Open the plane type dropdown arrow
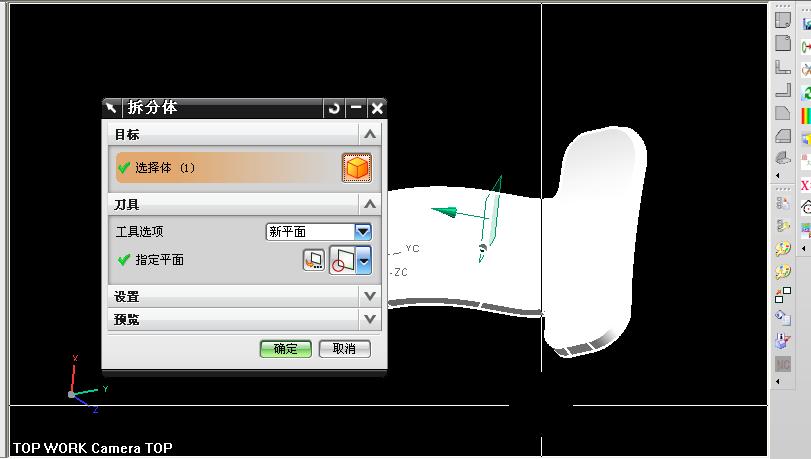This screenshot has width=811, height=459. [364, 260]
